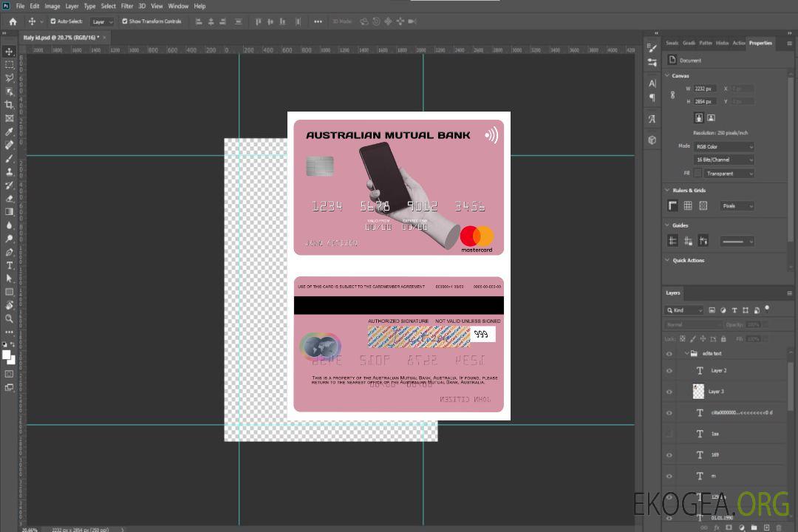Image resolution: width=798 pixels, height=532 pixels.
Task: Select the Clone Stamp tool
Action: point(9,172)
